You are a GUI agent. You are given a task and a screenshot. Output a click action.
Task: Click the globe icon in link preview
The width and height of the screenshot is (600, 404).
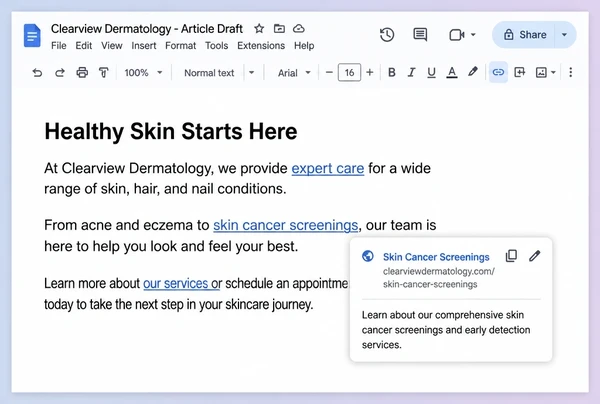point(368,256)
